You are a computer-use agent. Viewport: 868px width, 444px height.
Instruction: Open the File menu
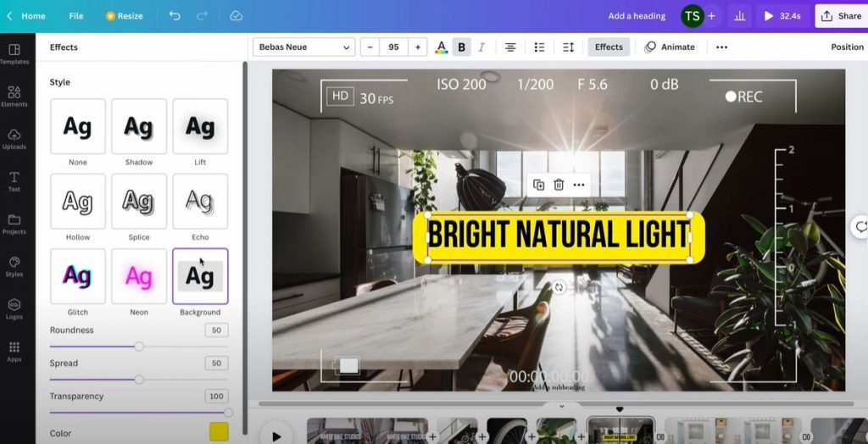[76, 16]
